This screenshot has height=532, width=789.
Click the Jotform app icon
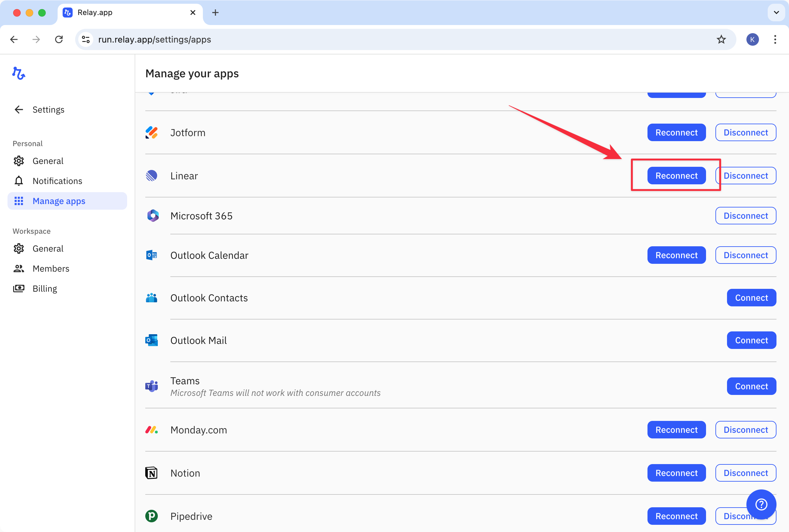(152, 132)
